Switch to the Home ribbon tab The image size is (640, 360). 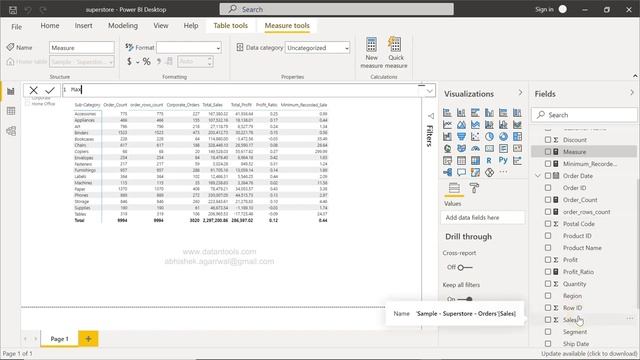click(x=50, y=26)
